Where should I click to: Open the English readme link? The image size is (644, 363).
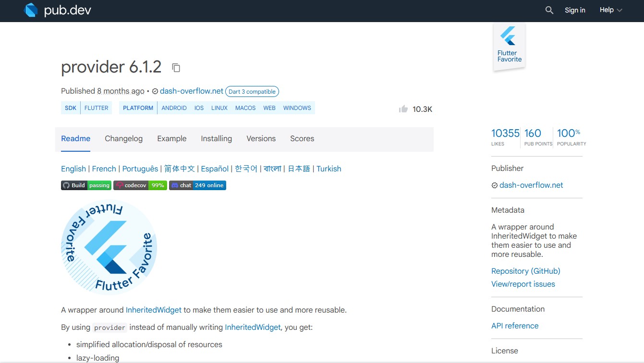click(x=73, y=169)
